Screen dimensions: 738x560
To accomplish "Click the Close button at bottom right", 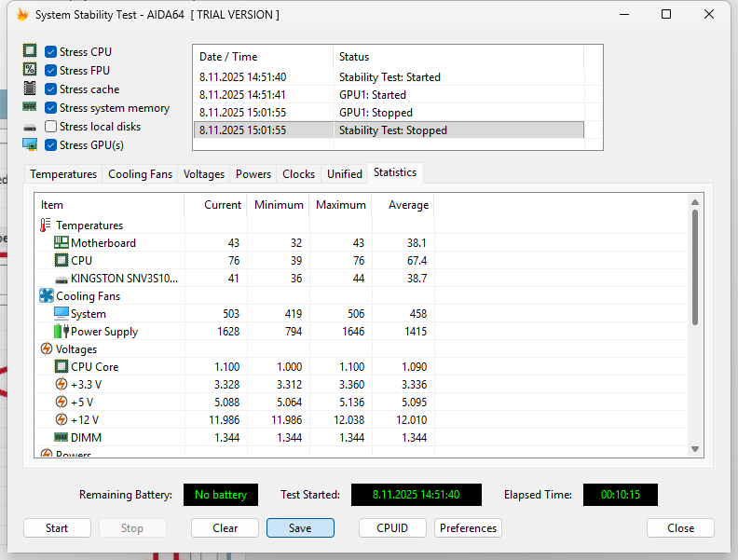I will tap(680, 528).
